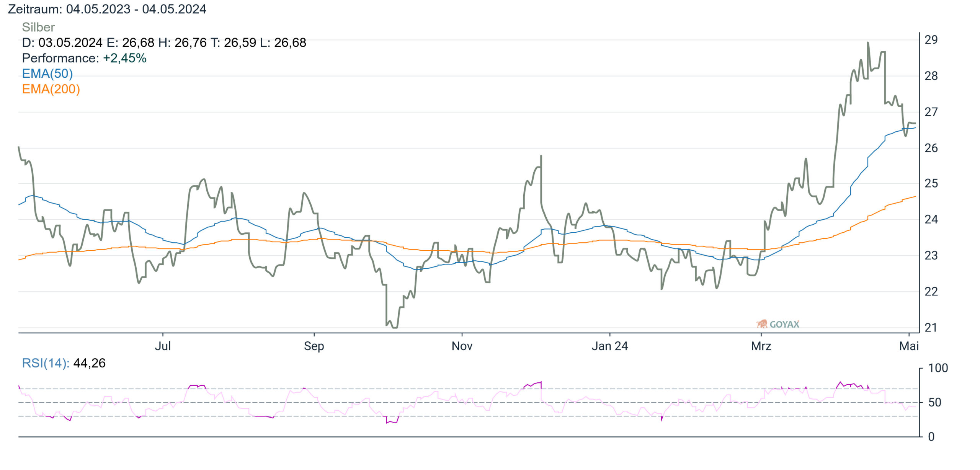Viewport: 980px width, 470px height.
Task: Click the Mai axis label
Action: click(x=909, y=346)
